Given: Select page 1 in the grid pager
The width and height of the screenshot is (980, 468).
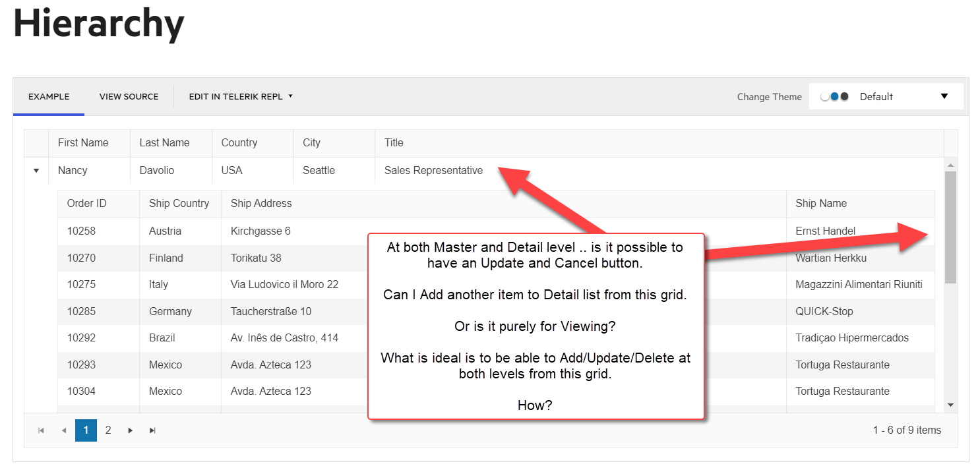Looking at the screenshot, I should tap(86, 430).
